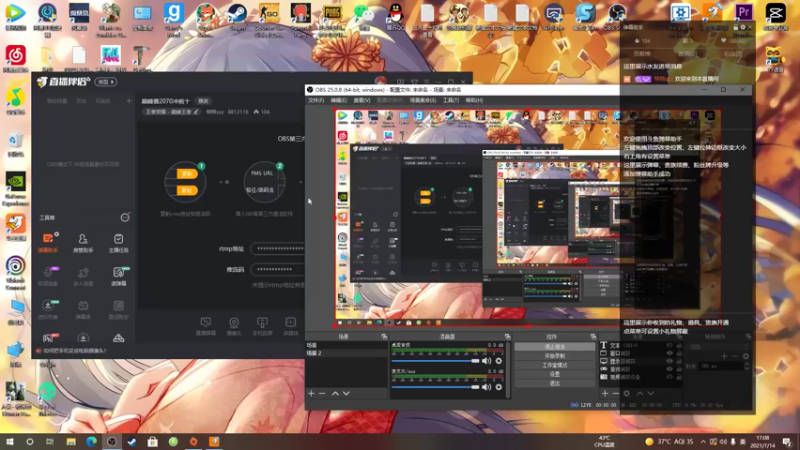Move the selected OBS scene up
The height and width of the screenshot is (450, 800).
pyautogui.click(x=335, y=393)
